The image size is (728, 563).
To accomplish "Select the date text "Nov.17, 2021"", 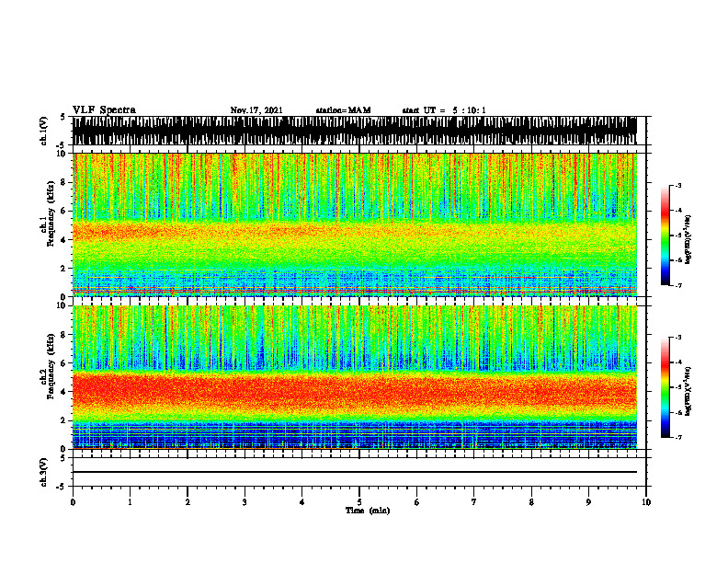I will (x=256, y=110).
